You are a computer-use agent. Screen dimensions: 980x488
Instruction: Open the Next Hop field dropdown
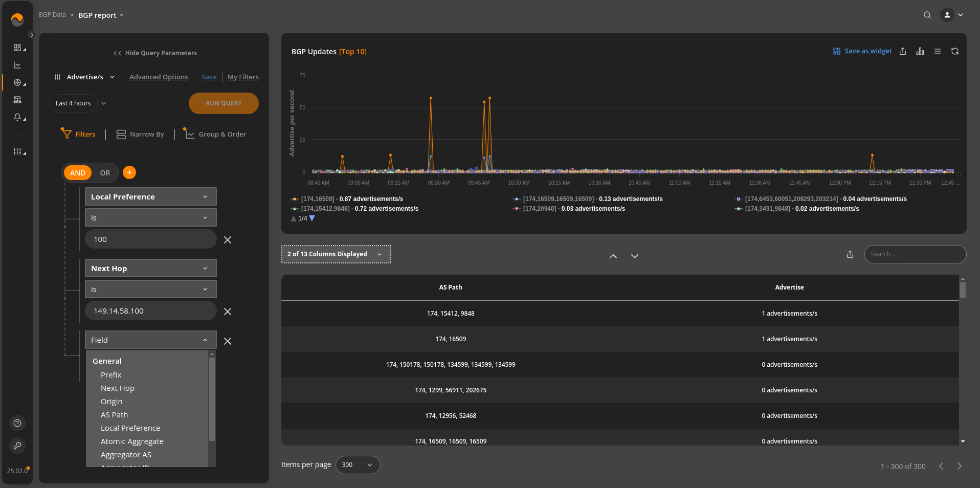pos(151,269)
